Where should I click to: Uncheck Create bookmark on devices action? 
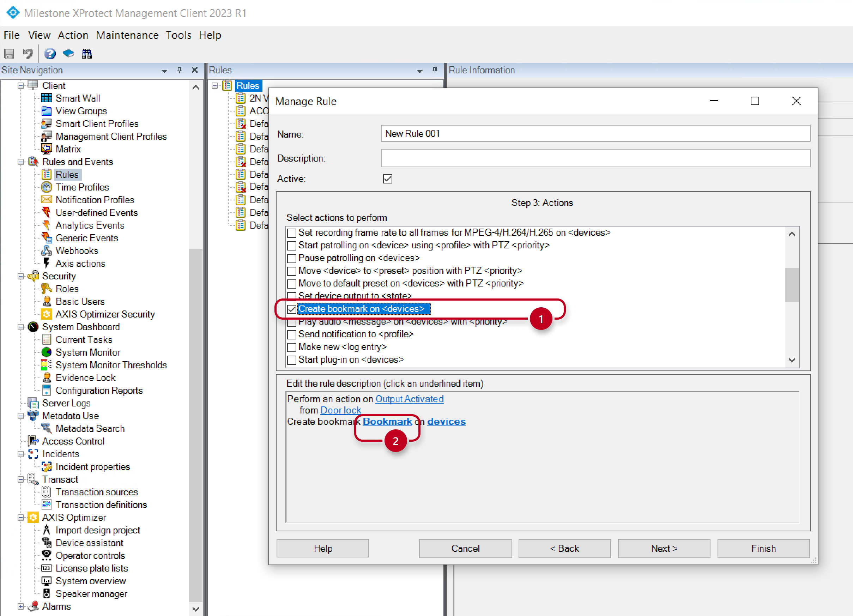(x=291, y=309)
